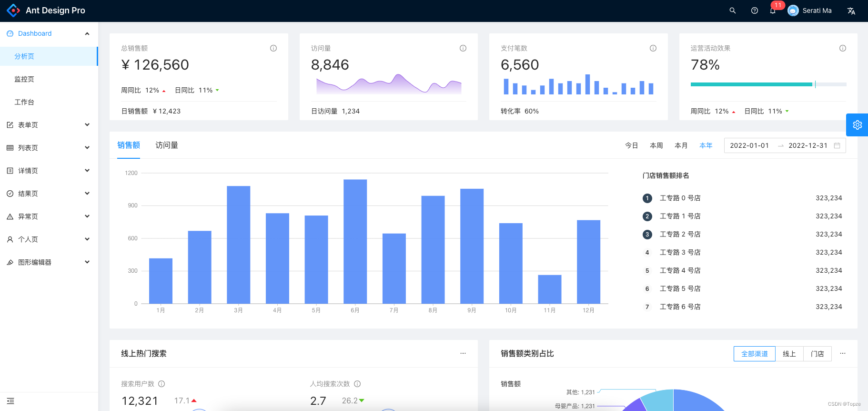The height and width of the screenshot is (411, 868).
Task: Click info icon on 访问量 card
Action: 463,48
